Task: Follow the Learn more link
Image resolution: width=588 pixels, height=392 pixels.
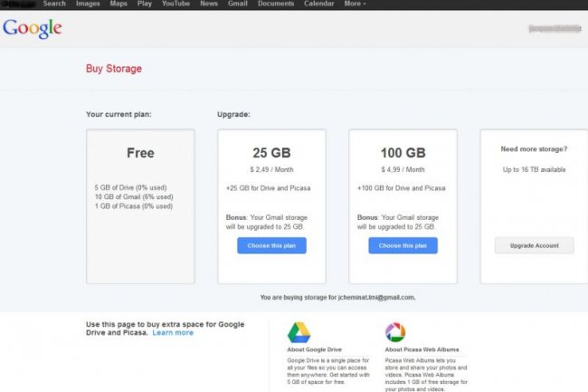Action: click(x=173, y=333)
